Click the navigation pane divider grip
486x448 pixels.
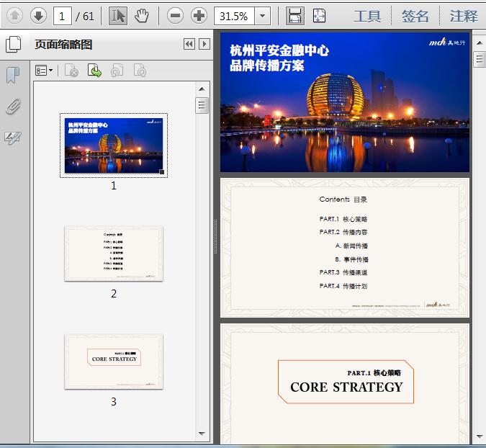tap(216, 236)
